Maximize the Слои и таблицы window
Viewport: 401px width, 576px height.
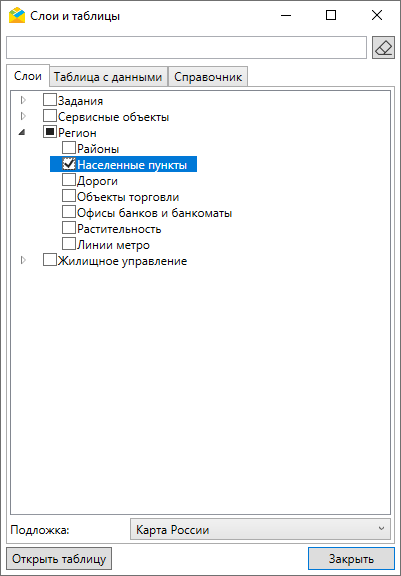[x=331, y=15]
